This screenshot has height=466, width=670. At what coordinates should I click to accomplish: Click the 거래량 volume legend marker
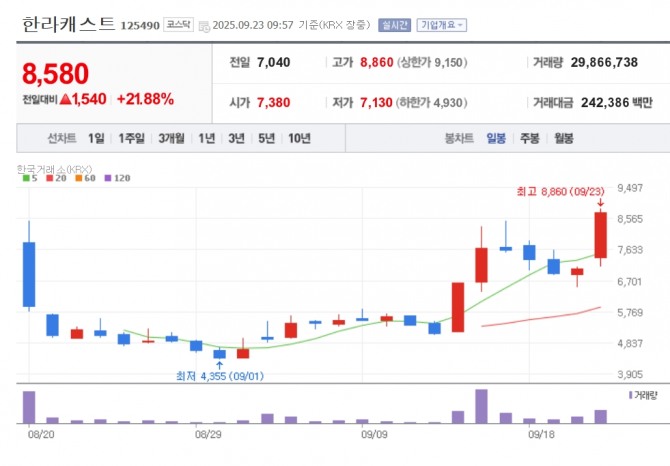coord(638,396)
